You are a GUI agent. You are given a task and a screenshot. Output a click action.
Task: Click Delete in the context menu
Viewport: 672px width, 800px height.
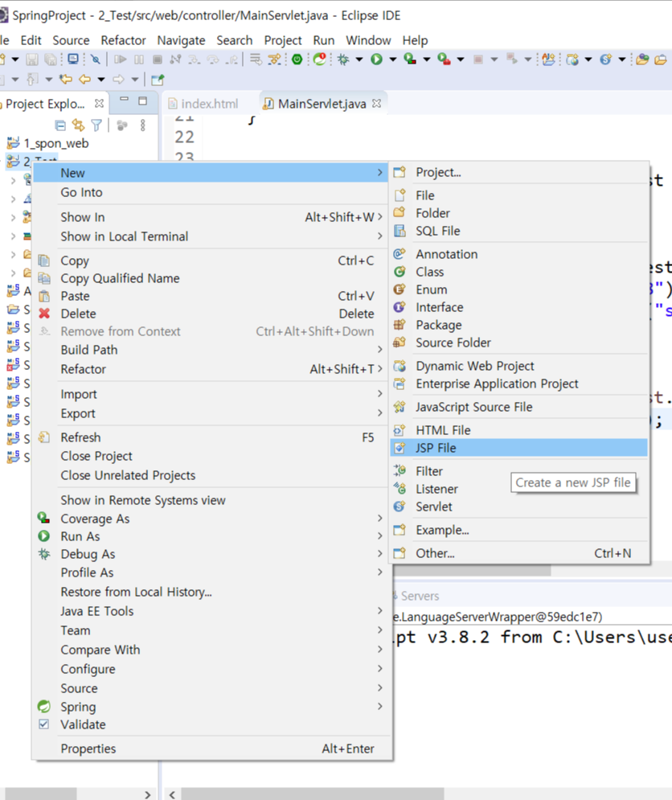pos(211,314)
